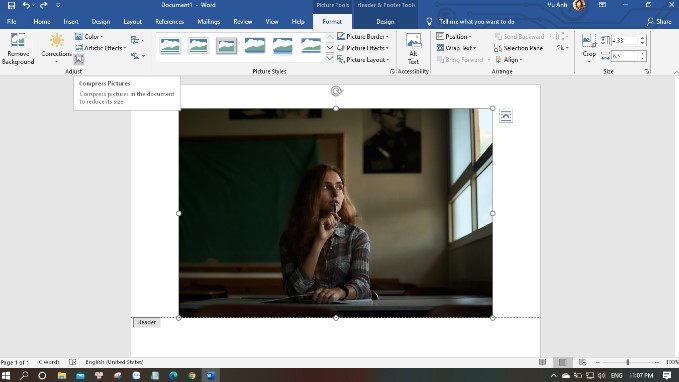Click the Word icon in the taskbar
Viewport: 679px width, 382px height.
pos(210,376)
